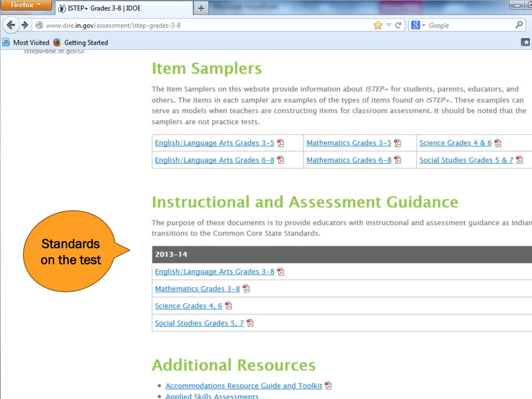Image resolution: width=532 pixels, height=399 pixels.
Task: Click the PDF icon beside Social Studies Grades 5 & 7
Action: tap(520, 159)
